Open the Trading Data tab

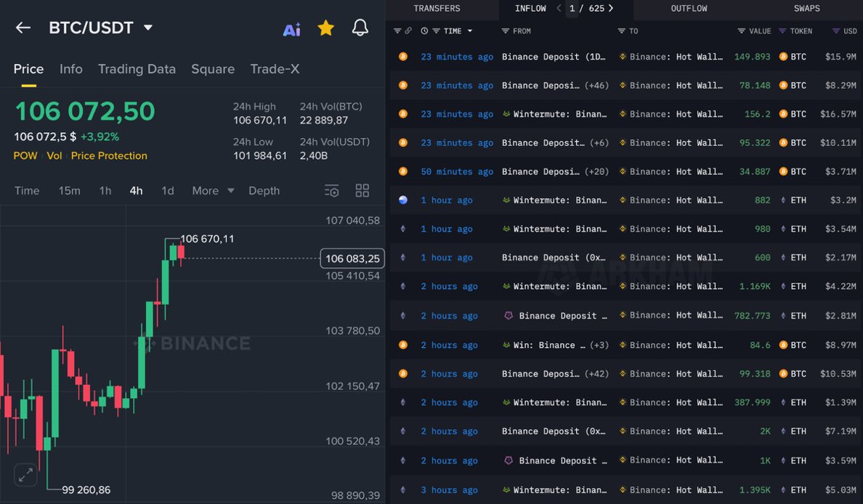137,69
